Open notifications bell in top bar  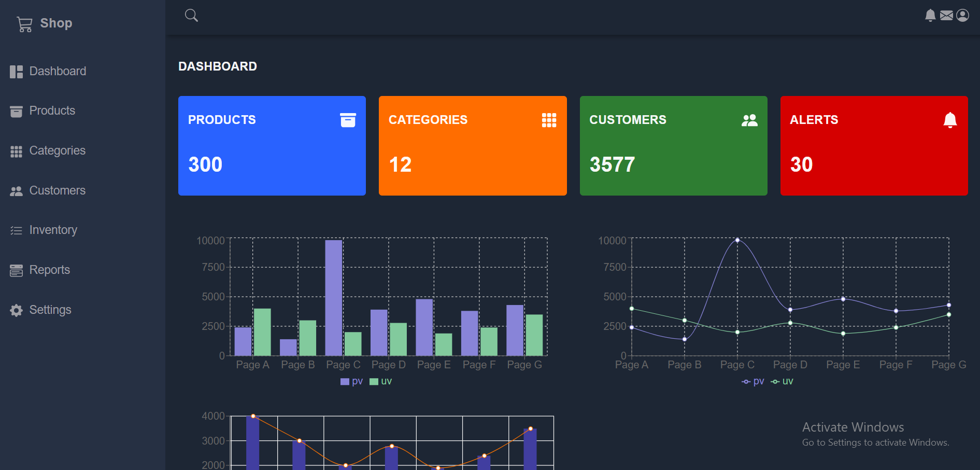[x=930, y=16]
